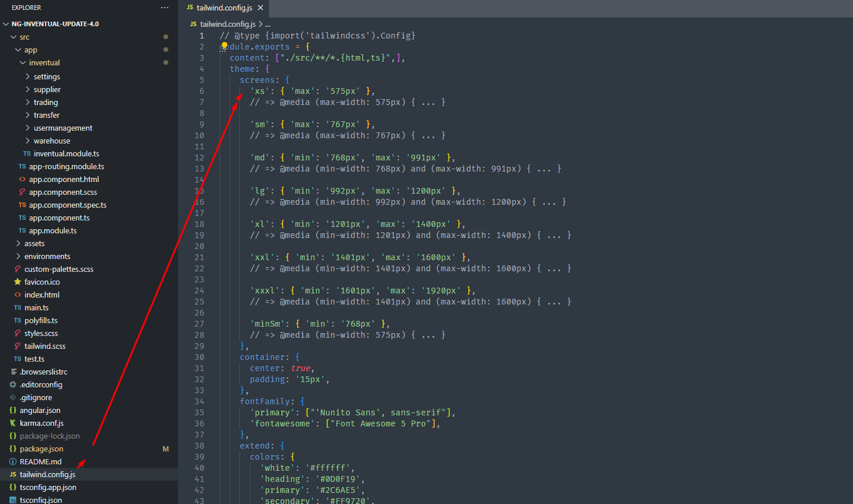Switch to the tailwind.config.js tab

(x=225, y=8)
